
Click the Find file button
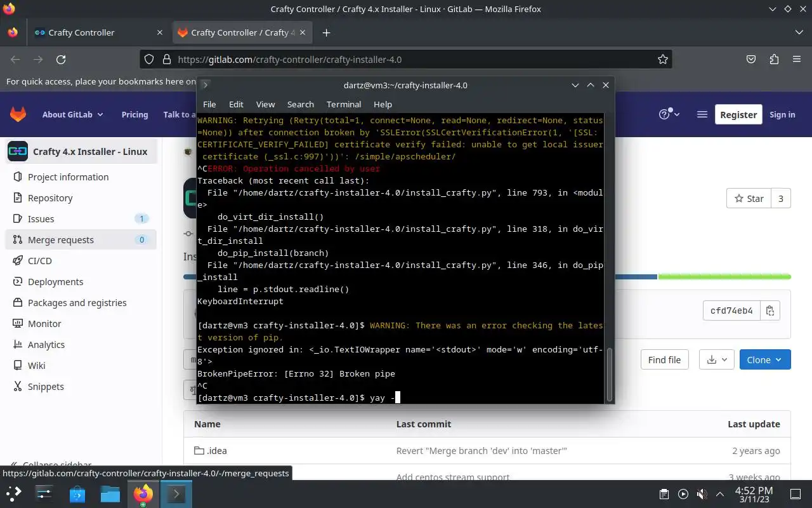(x=664, y=359)
